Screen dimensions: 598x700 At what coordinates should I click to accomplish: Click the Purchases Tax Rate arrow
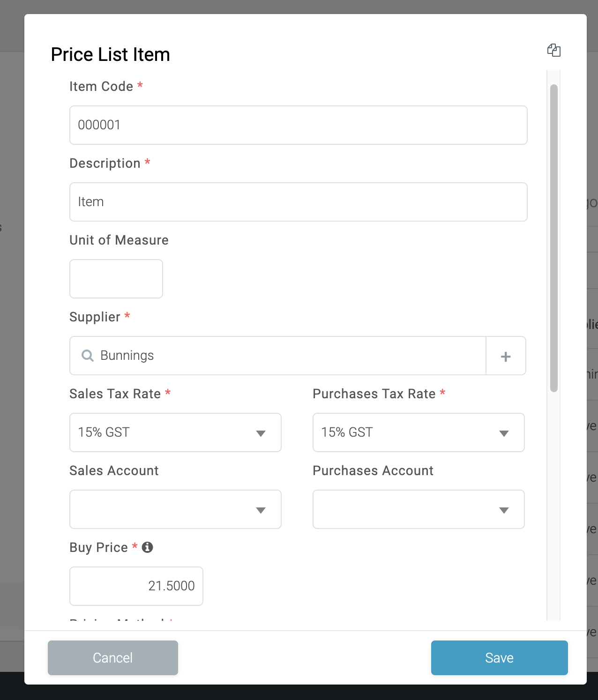(x=504, y=433)
